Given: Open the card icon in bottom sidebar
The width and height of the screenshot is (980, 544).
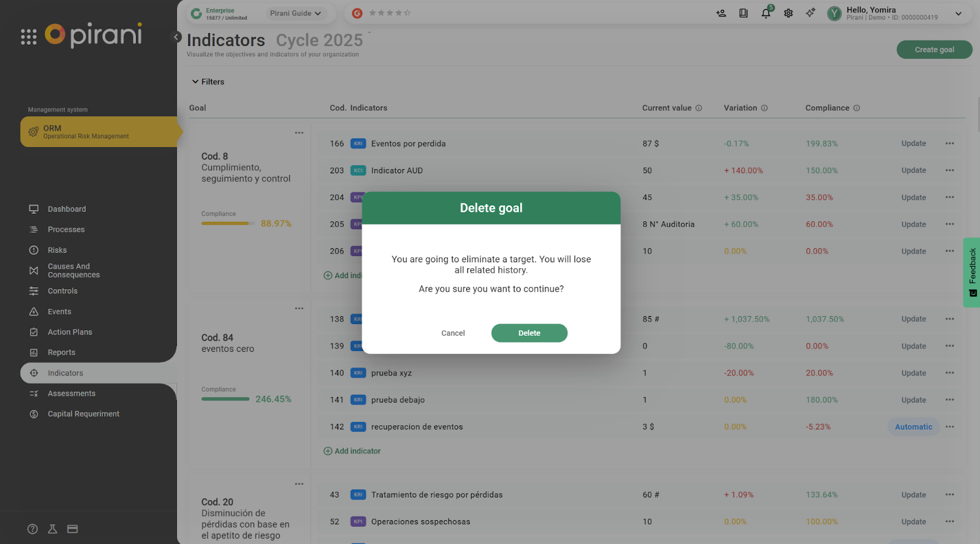Looking at the screenshot, I should (x=72, y=529).
